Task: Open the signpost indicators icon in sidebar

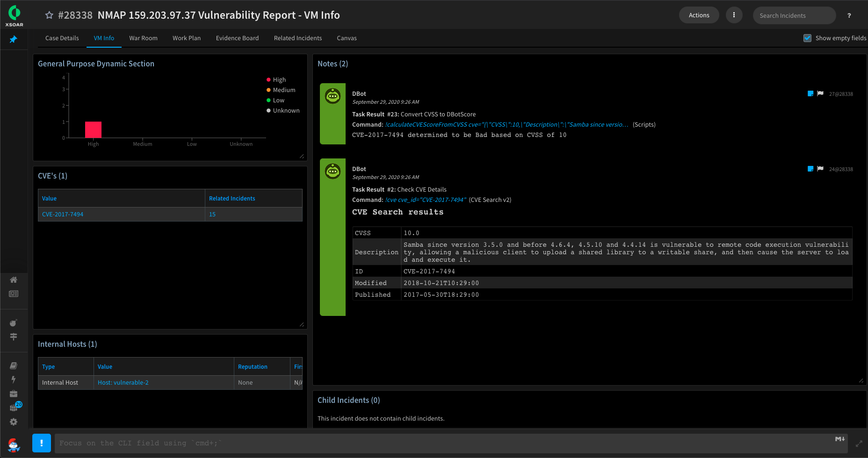Action: coord(14,336)
